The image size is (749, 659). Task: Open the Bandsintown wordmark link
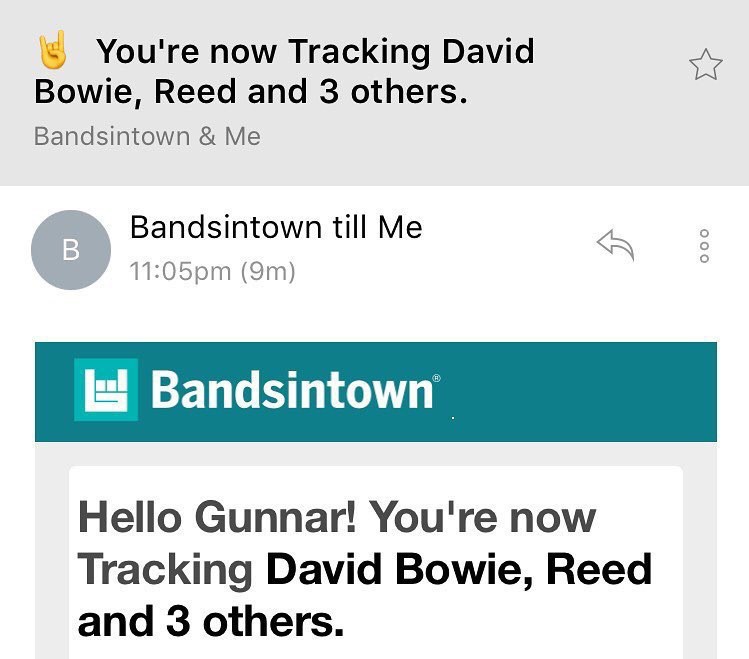[x=292, y=391]
